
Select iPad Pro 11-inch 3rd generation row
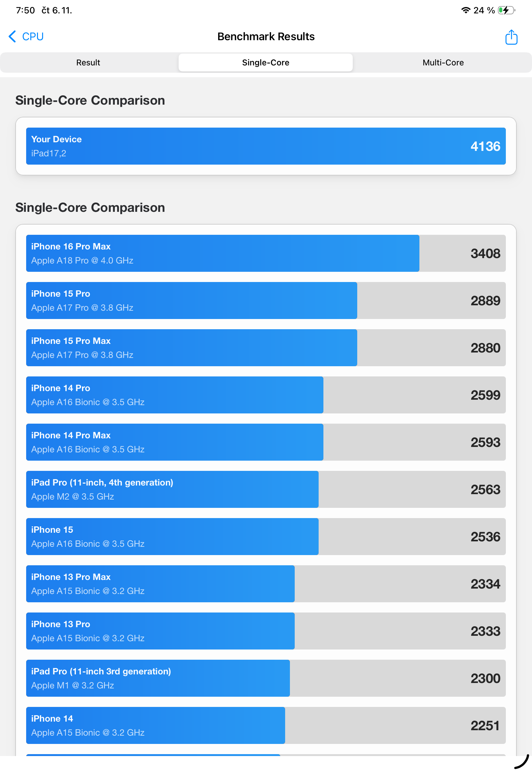click(x=266, y=678)
